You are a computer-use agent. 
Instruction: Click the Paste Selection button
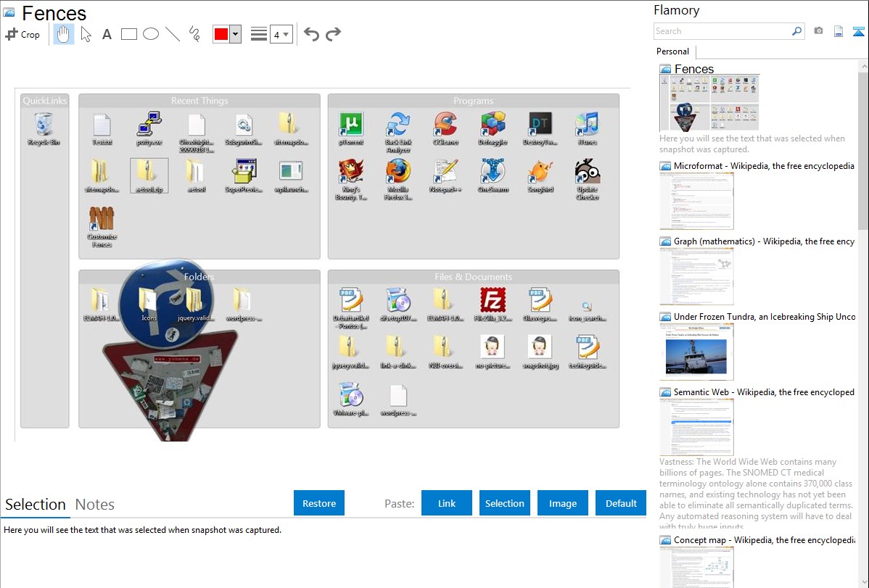click(x=504, y=503)
